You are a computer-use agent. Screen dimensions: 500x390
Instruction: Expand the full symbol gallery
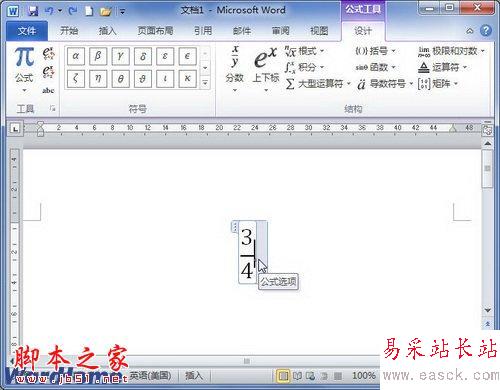205,82
